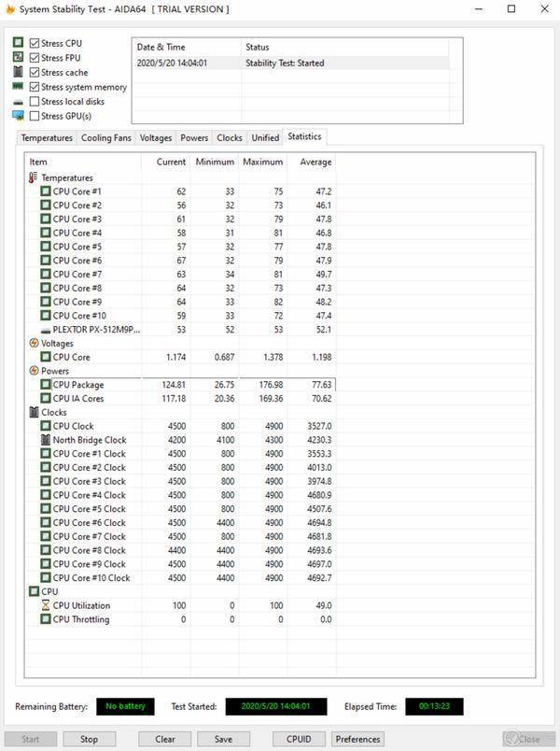The image size is (560, 751).
Task: Click the FPU icon beside Stress FPU
Action: point(18,57)
